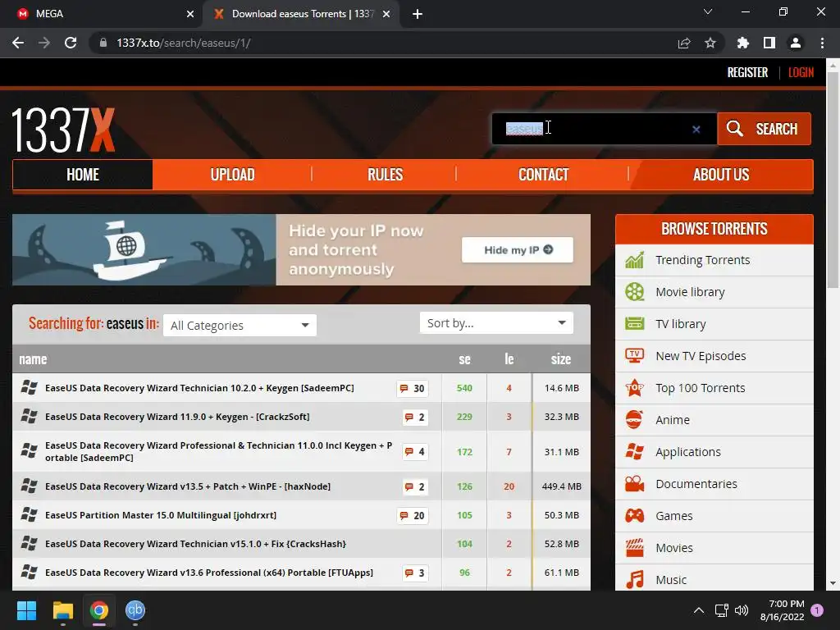The height and width of the screenshot is (630, 840).
Task: Click the TV library icon
Action: [634, 324]
